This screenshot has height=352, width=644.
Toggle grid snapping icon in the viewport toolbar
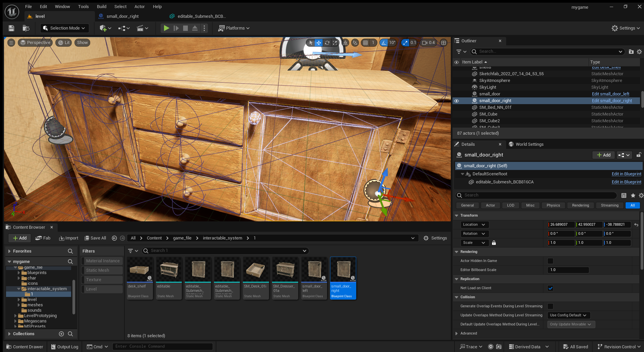pyautogui.click(x=365, y=43)
